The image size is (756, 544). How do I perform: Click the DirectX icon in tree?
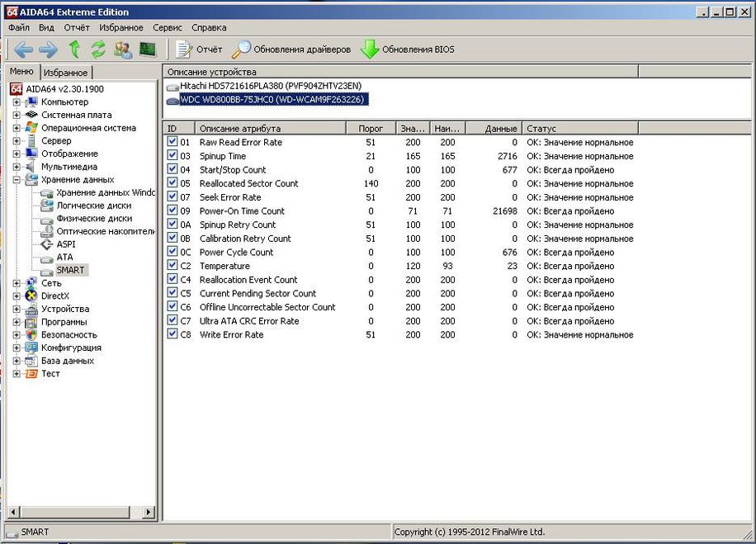coord(31,296)
